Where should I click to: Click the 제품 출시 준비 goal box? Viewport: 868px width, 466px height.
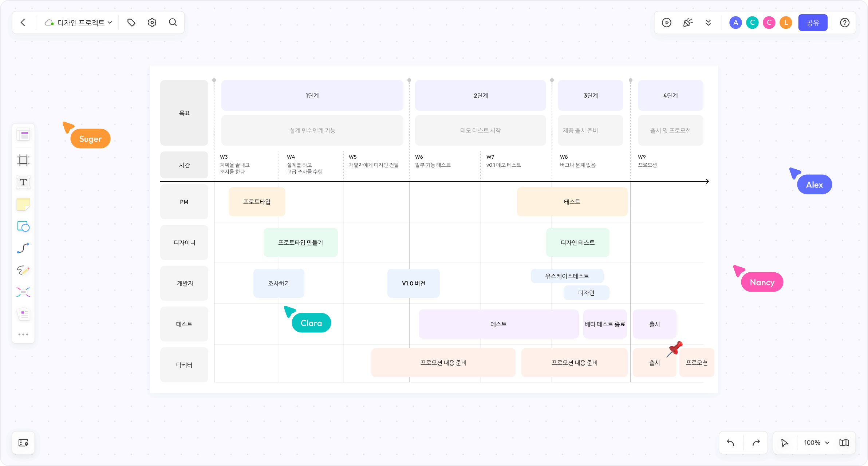click(591, 130)
